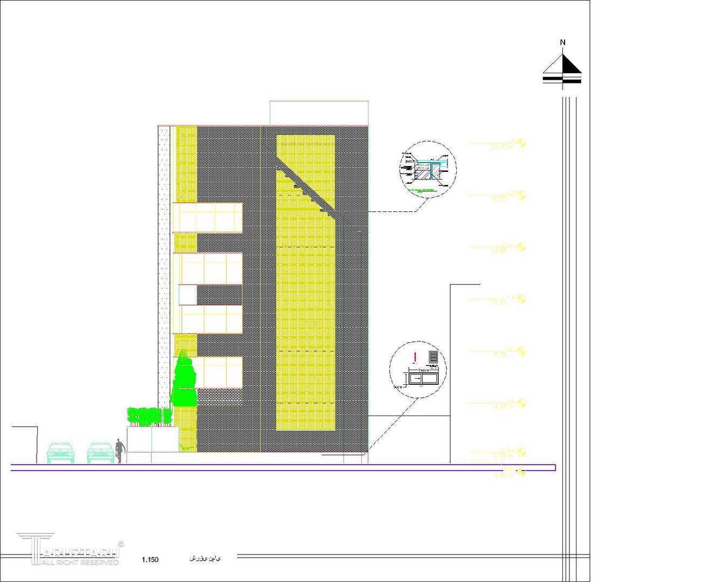The width and height of the screenshot is (728, 582).
Task: Open the lower circular window detail callout
Action: coord(418,370)
